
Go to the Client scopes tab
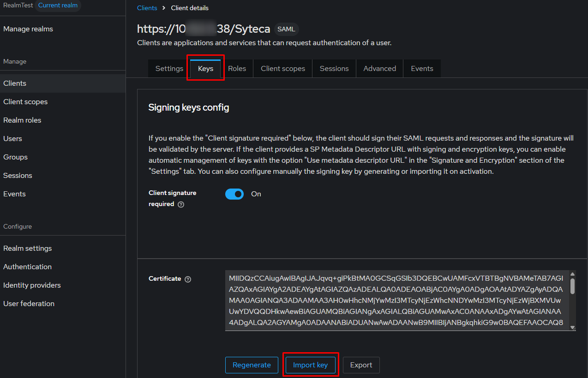coord(282,69)
